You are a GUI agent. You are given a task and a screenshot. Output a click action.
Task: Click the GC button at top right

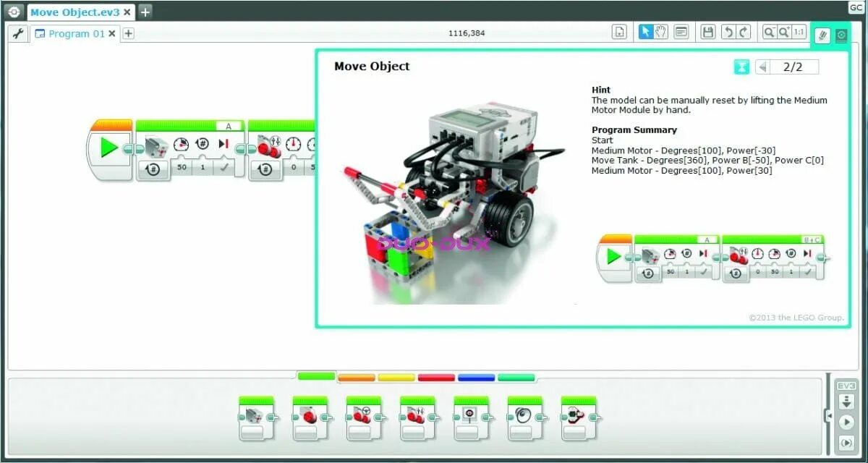click(x=856, y=7)
